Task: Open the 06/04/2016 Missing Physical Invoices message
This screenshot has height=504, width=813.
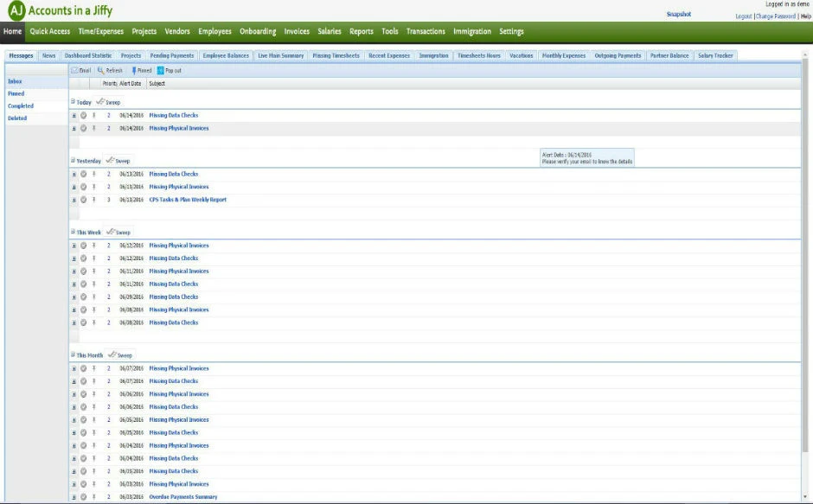Action: point(179,445)
